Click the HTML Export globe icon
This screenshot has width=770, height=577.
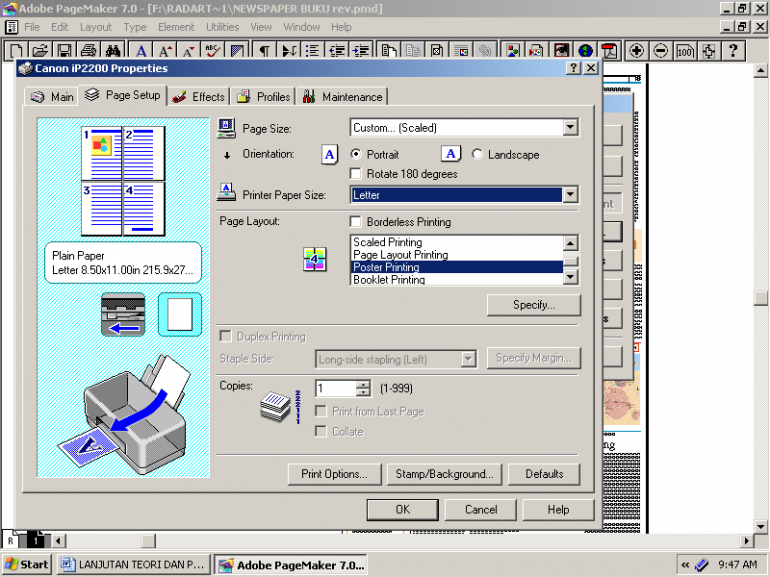point(585,51)
